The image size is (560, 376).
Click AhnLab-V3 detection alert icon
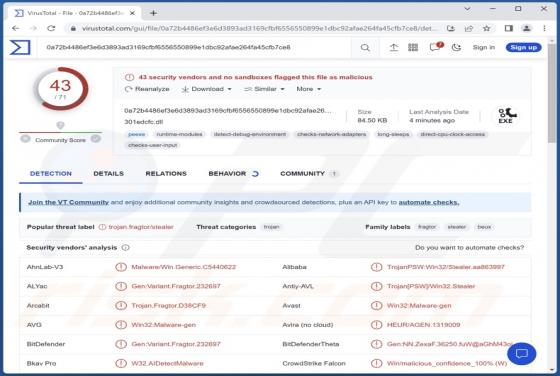pos(121,267)
